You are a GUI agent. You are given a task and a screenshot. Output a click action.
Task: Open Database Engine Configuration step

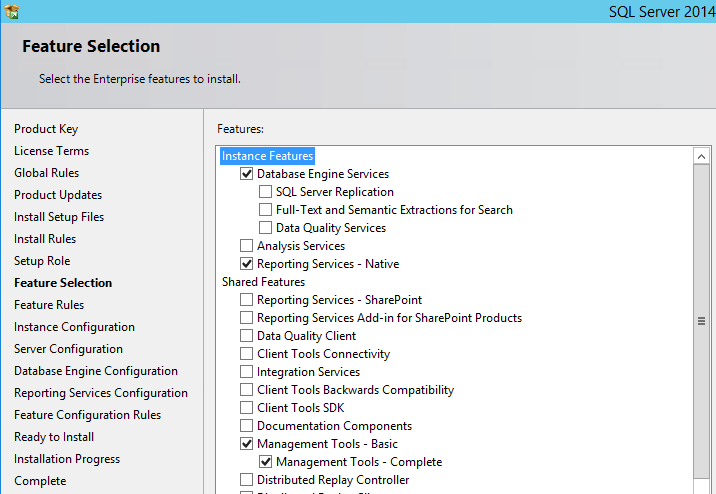(96, 371)
